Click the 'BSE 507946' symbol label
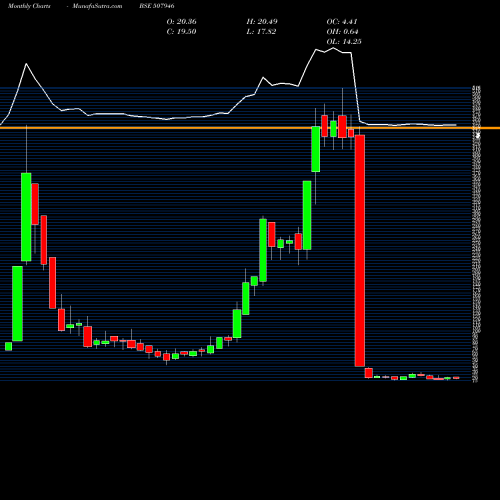 tap(157, 6)
